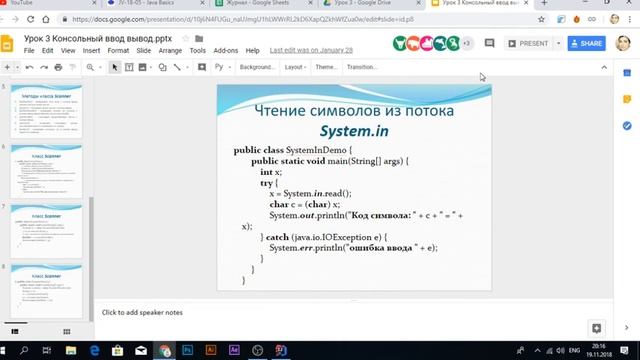Switch to grid view
The height and width of the screenshot is (360, 640).
(67, 331)
